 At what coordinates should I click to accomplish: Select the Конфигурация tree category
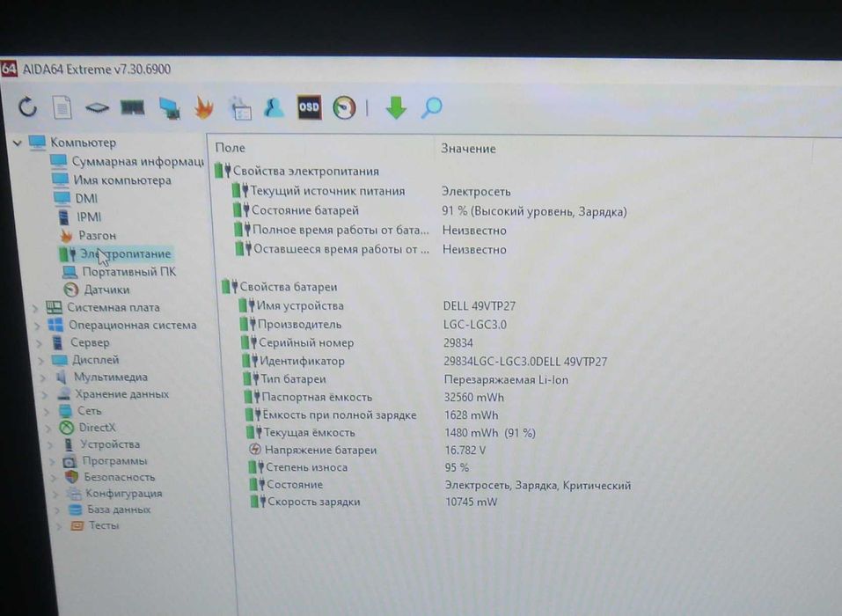click(114, 494)
